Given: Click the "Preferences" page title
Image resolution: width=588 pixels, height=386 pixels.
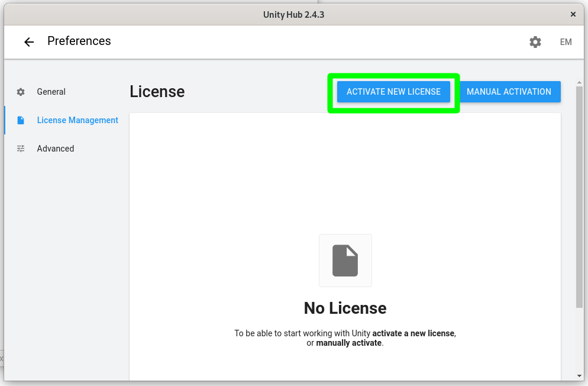Looking at the screenshot, I should 79,41.
